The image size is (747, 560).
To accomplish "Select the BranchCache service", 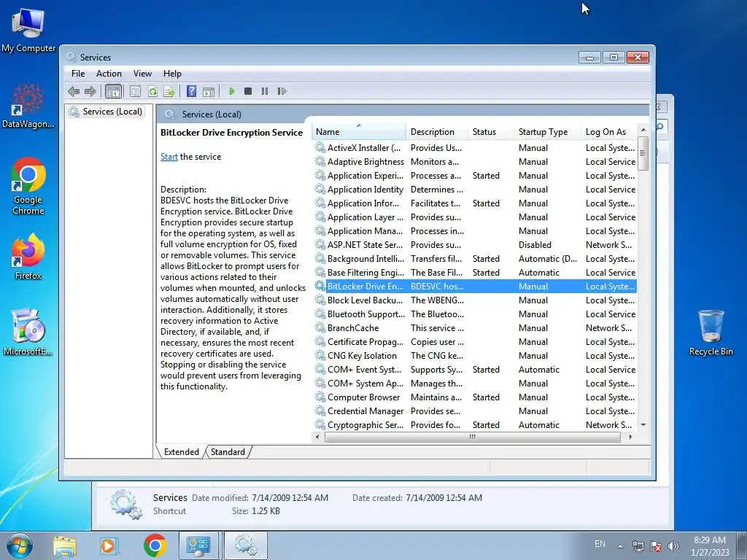I will [475, 328].
